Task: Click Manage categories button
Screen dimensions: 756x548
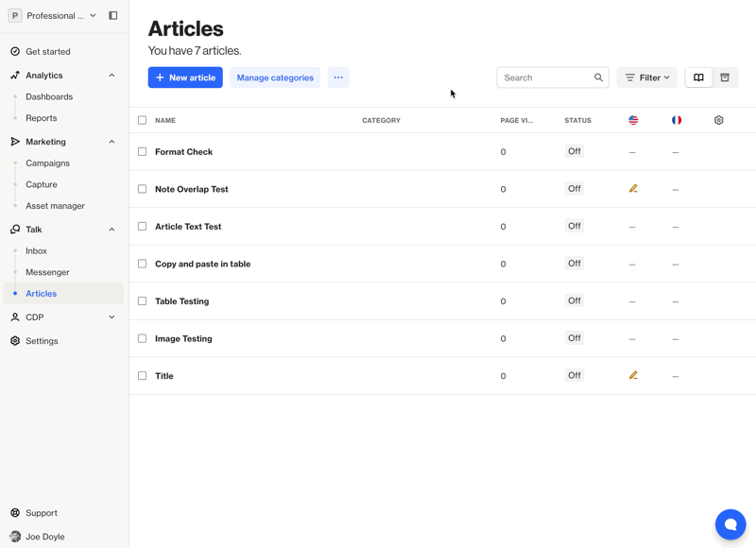Action: click(275, 77)
